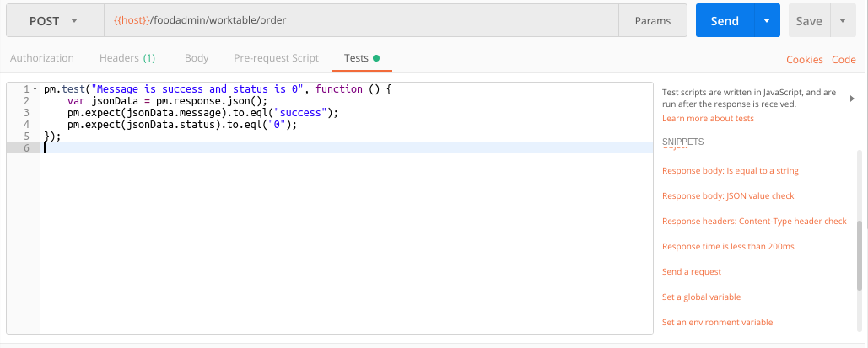Switch to the Headers tab

point(127,58)
